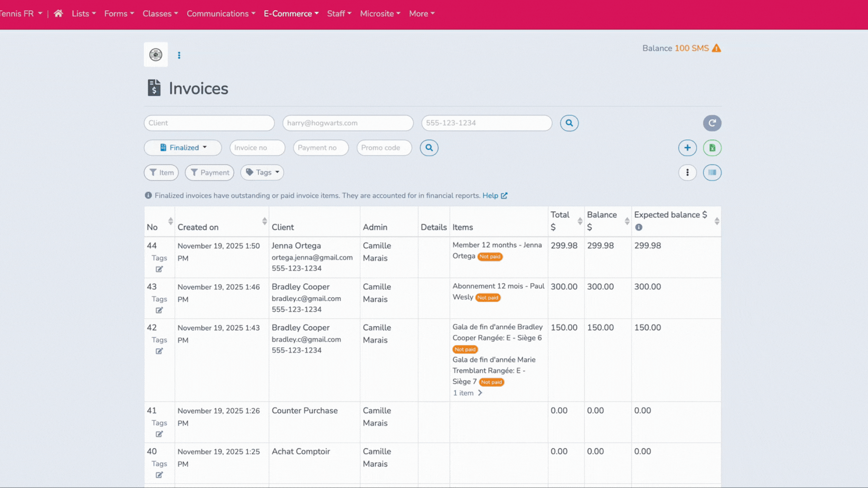Image resolution: width=868 pixels, height=488 pixels.
Task: Click the Home icon in the navbar
Action: [58, 14]
